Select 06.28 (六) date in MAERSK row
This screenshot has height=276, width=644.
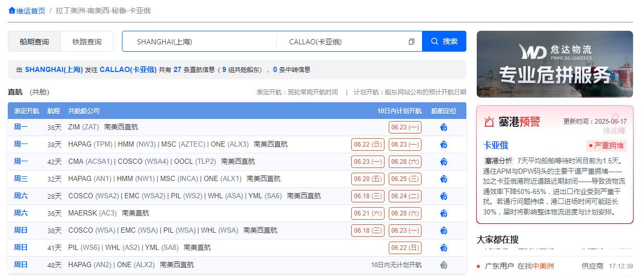(405, 213)
